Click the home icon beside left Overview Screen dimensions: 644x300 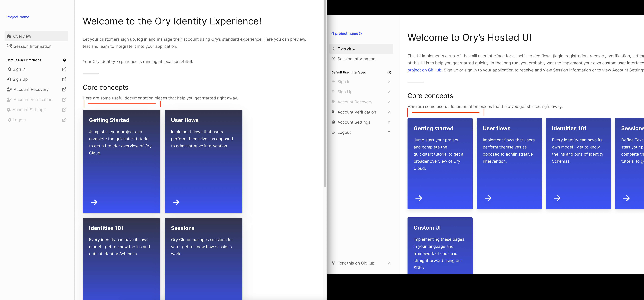click(9, 36)
